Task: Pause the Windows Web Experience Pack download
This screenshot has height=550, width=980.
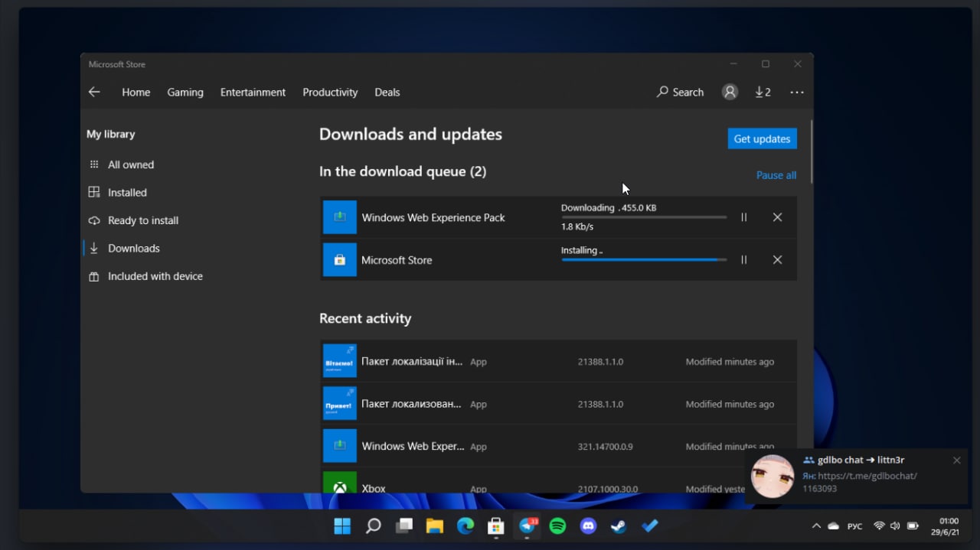Action: (x=743, y=217)
